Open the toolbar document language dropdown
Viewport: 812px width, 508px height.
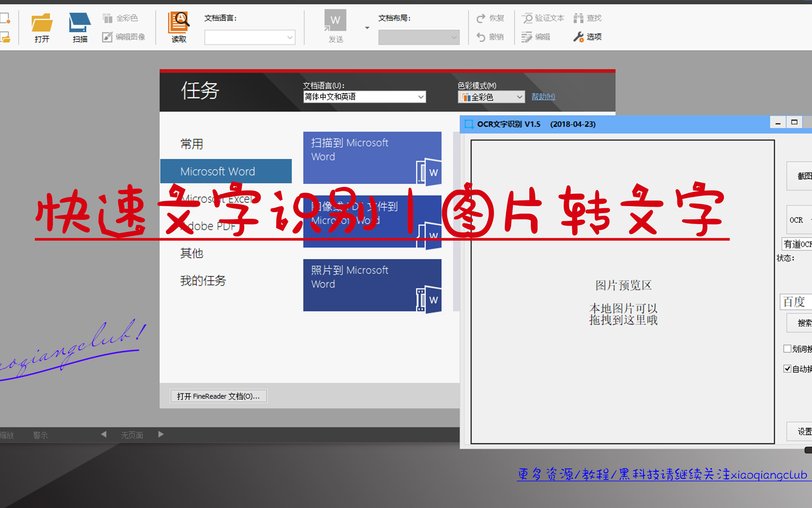click(x=250, y=37)
